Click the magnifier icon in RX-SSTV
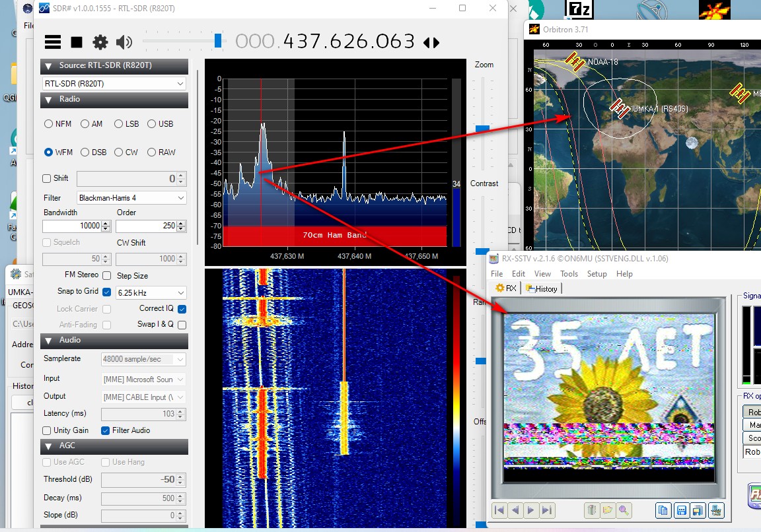Screen dimensions: 761x532 click(x=624, y=510)
